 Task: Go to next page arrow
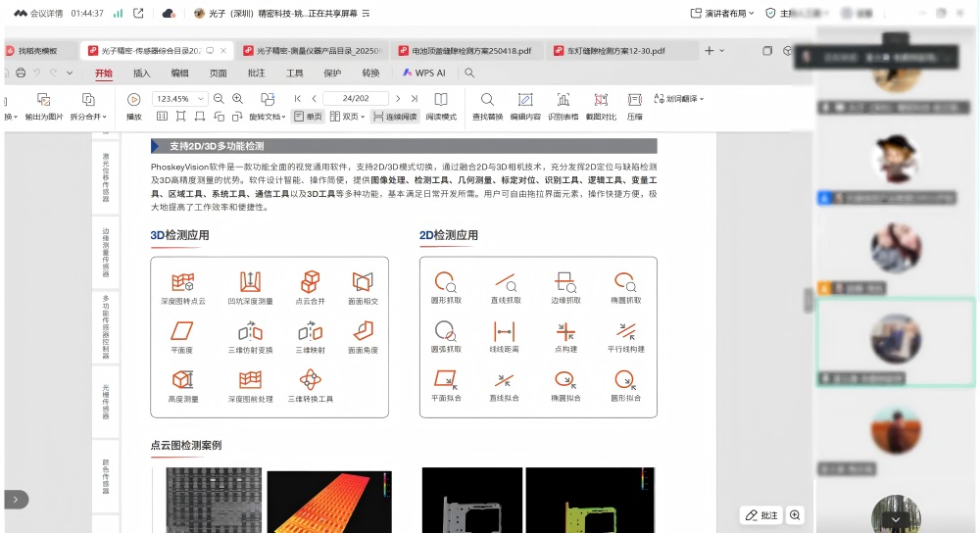coord(398,98)
